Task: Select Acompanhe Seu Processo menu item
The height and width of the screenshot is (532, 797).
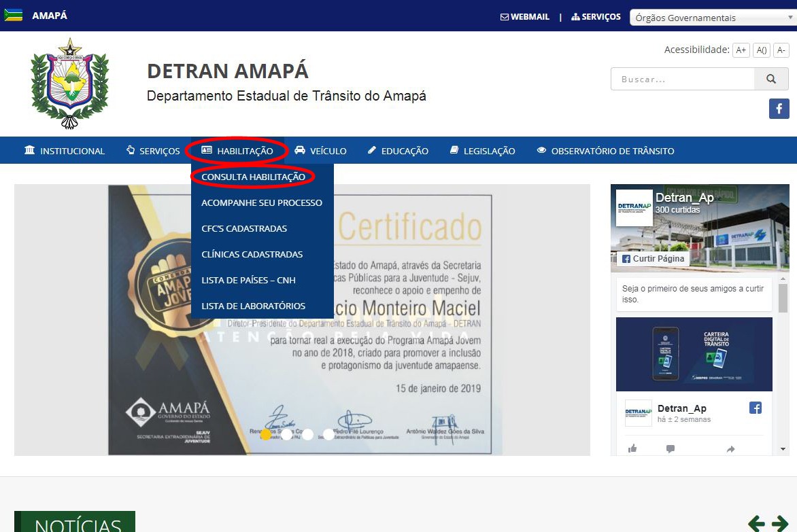Action: [262, 202]
